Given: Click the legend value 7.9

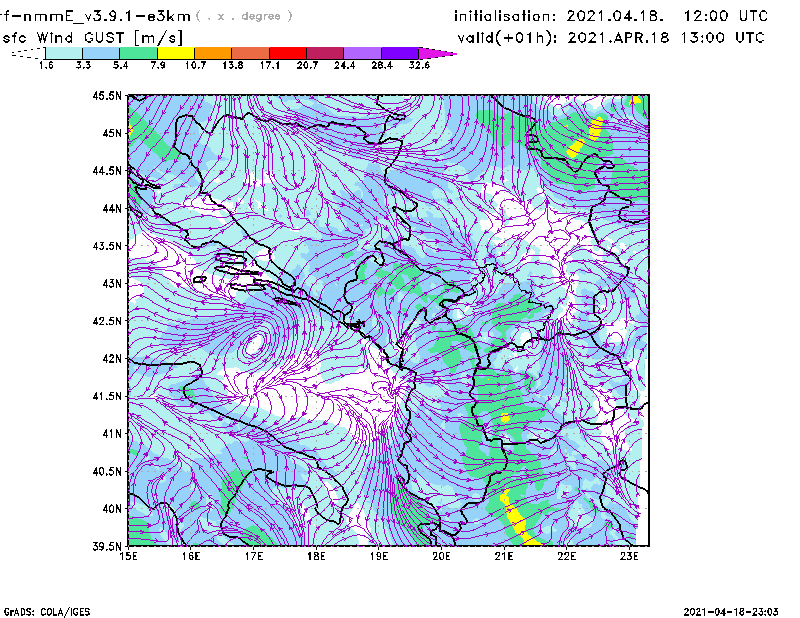Looking at the screenshot, I should point(158,65).
